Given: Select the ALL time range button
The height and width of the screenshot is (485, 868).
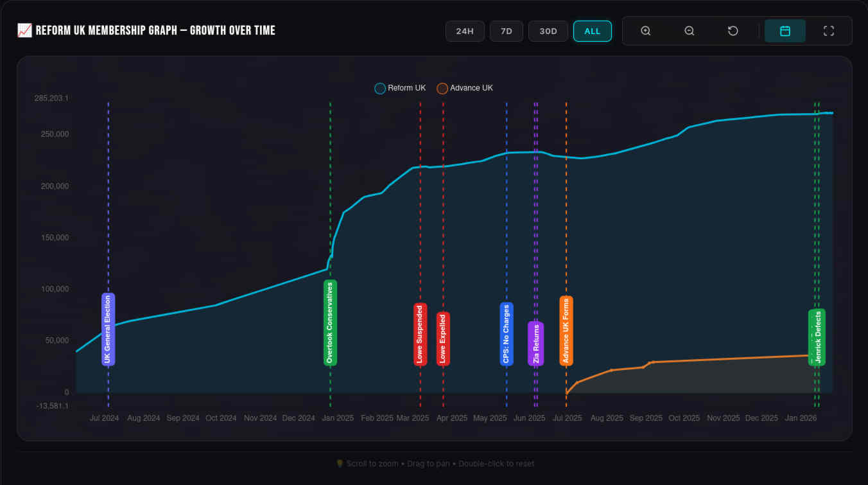Looking at the screenshot, I should (x=592, y=31).
